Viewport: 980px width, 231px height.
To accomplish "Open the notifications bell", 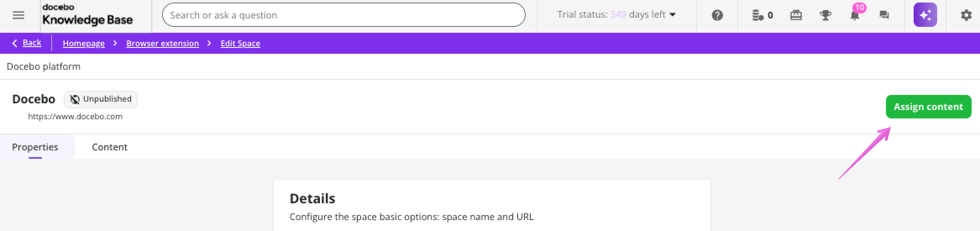I will coord(854,16).
